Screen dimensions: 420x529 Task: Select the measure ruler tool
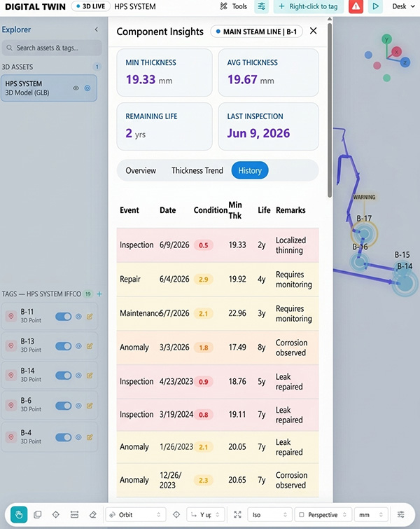click(74, 514)
